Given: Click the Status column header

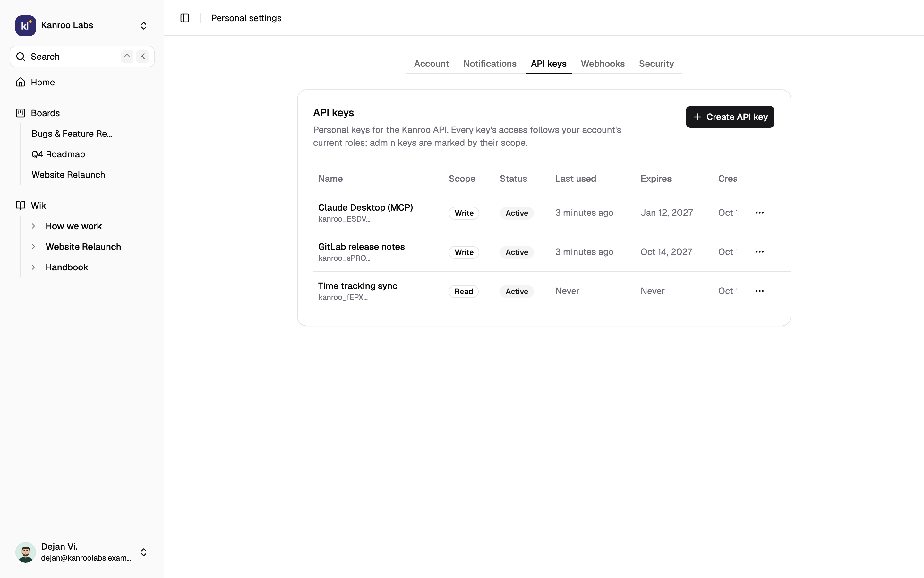Looking at the screenshot, I should [513, 179].
